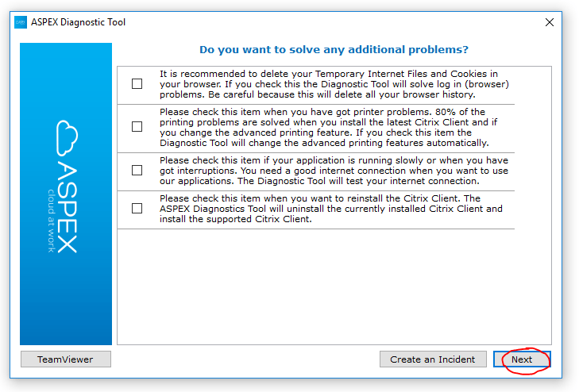Click the 'cloud at work' tagline
579x392 pixels.
click(51, 221)
